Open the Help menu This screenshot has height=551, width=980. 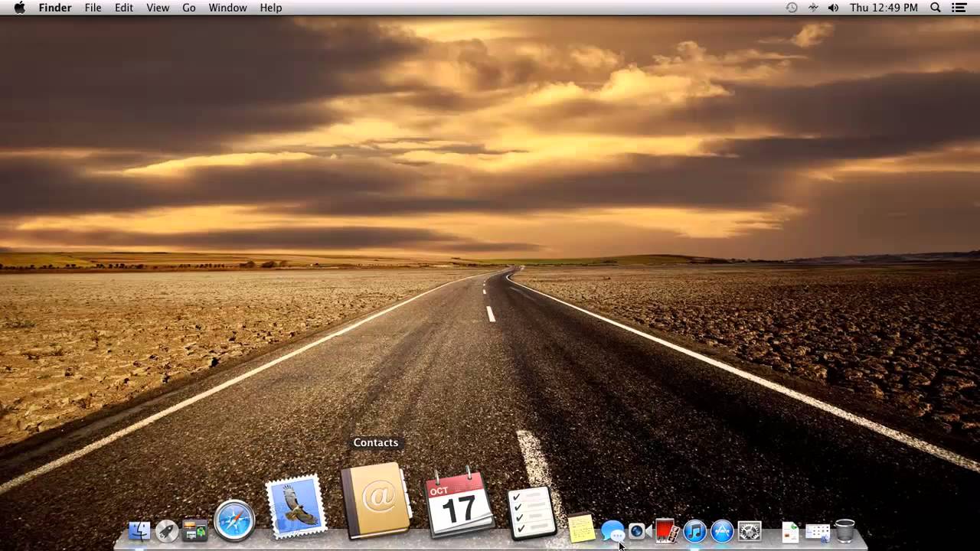pyautogui.click(x=271, y=8)
